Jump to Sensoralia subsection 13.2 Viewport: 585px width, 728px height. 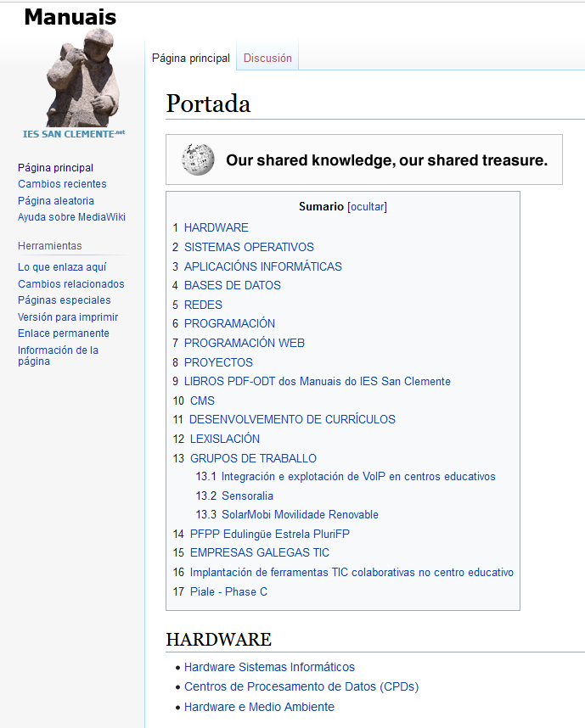pos(247,496)
